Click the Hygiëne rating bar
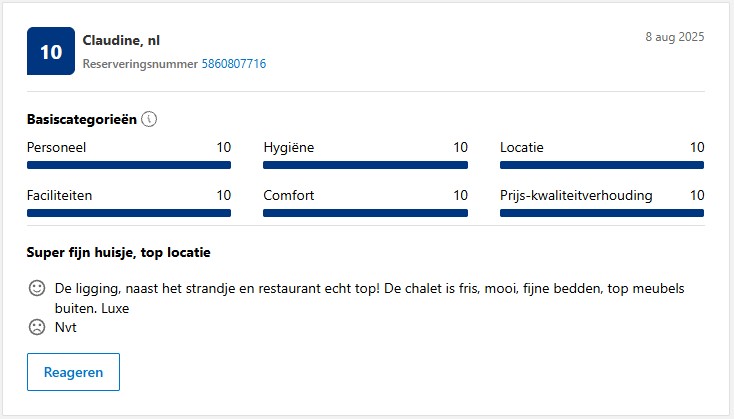Image resolution: width=734 pixels, height=419 pixels. [x=366, y=165]
